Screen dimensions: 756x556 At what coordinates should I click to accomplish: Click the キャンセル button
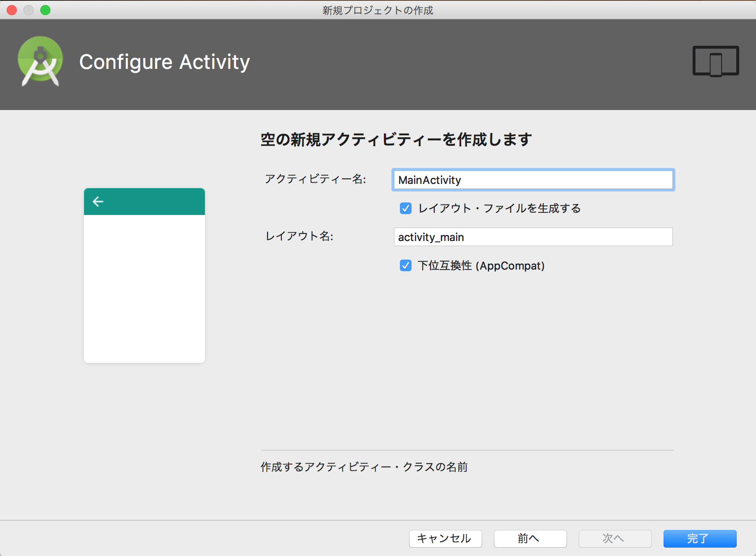[445, 538]
